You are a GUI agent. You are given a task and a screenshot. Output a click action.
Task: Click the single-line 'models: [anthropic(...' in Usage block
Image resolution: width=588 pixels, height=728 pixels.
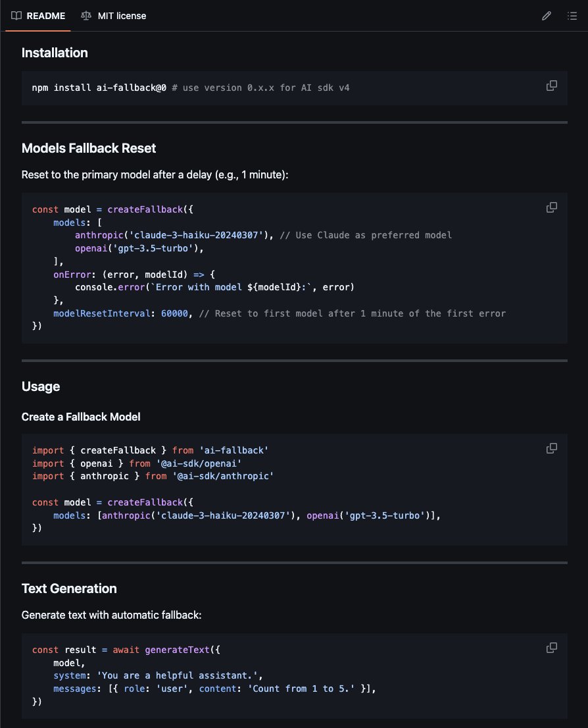click(x=247, y=515)
